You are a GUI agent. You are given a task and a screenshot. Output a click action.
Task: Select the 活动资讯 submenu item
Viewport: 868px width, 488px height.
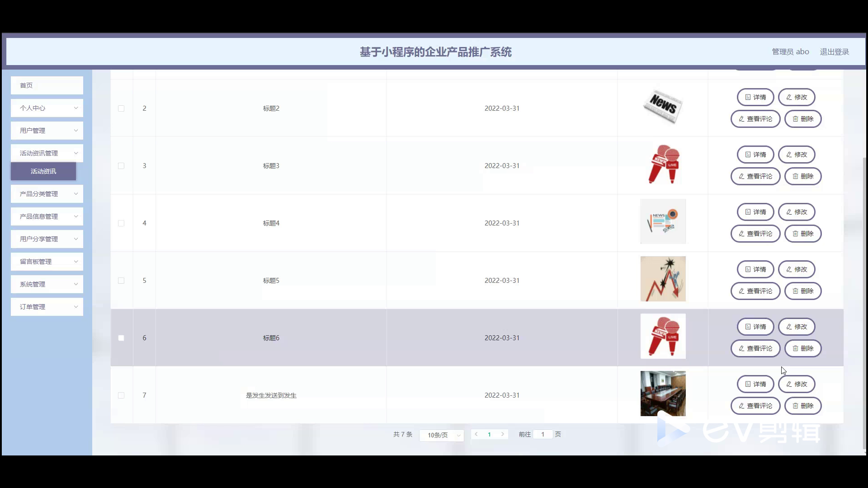coord(43,171)
